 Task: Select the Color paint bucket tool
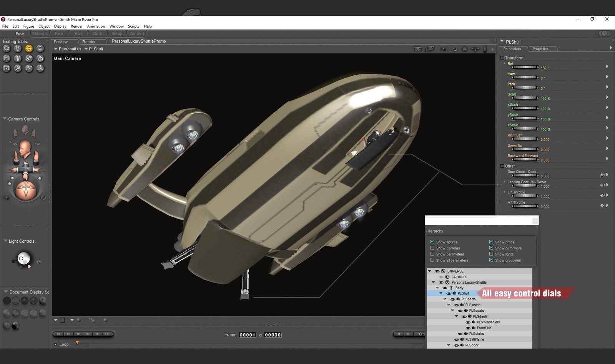(40, 58)
